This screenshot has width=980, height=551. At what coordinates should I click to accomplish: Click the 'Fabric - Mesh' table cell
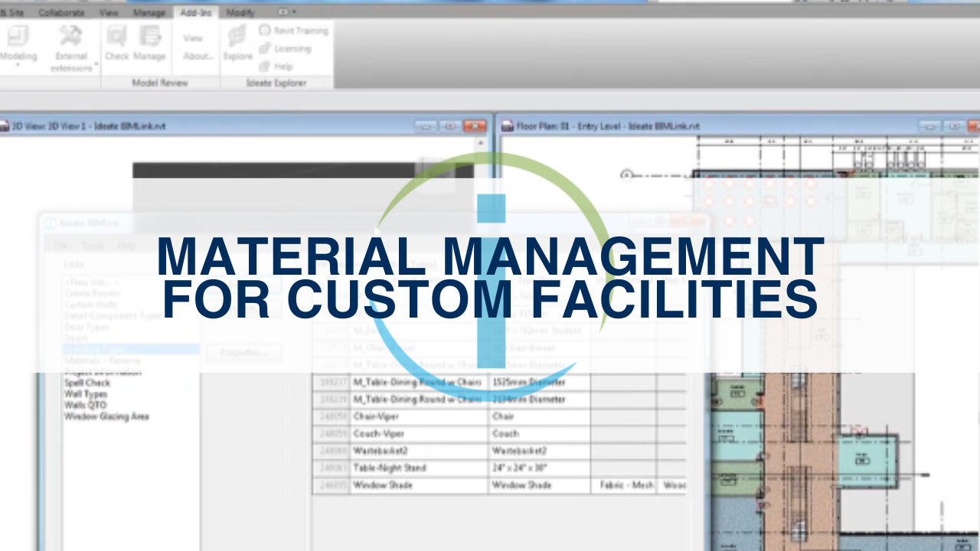[x=625, y=485]
